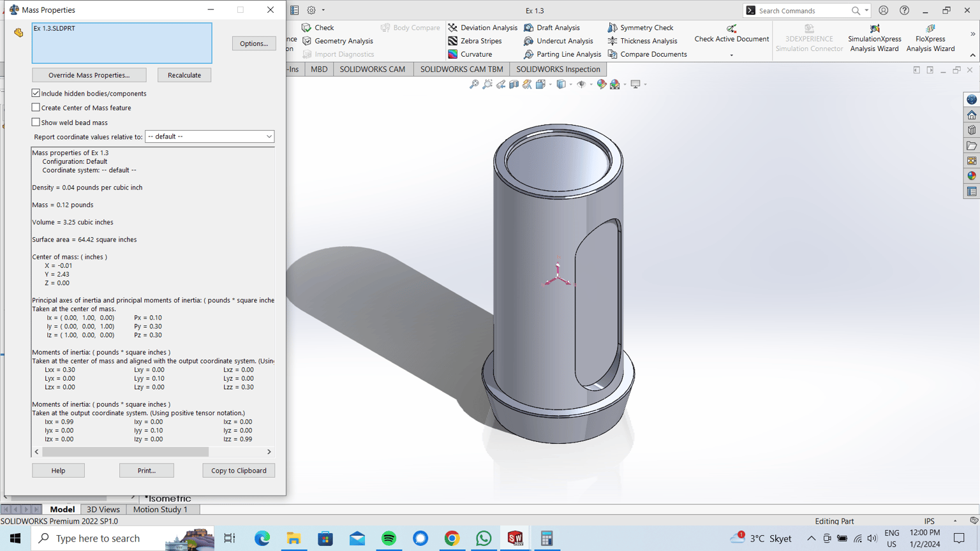The image size is (980, 551).
Task: Open SOLIDWORKS Resources home tab in task pane
Action: tap(972, 115)
